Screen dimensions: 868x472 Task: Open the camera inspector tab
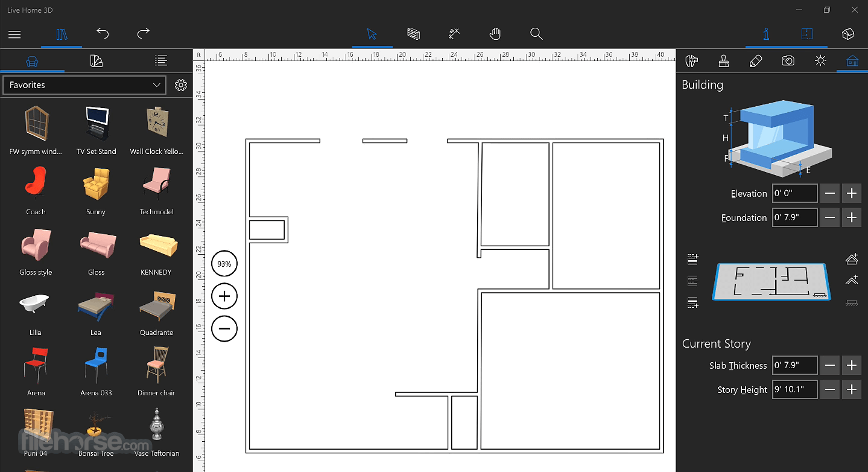coord(788,61)
